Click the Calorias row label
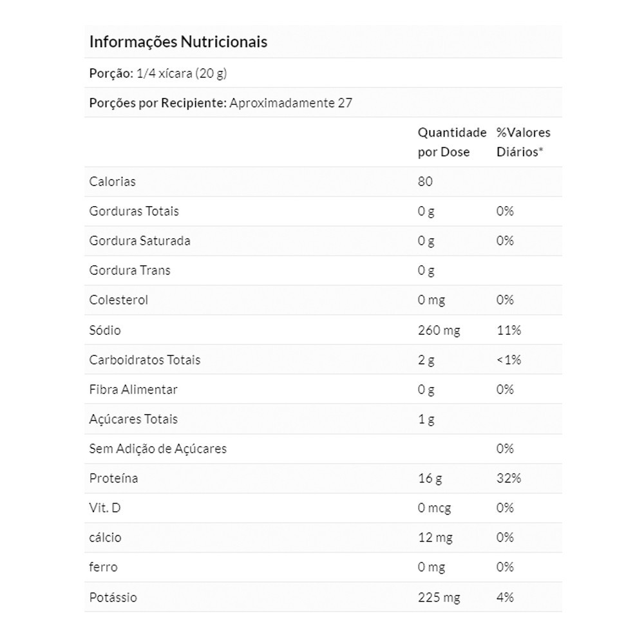Image resolution: width=644 pixels, height=644 pixels. (x=113, y=182)
